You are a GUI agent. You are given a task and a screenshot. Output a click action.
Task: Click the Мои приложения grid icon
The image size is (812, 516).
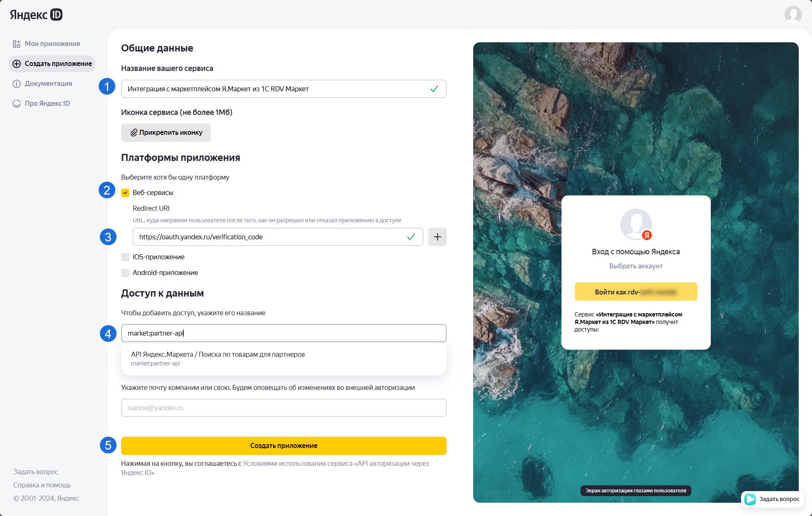(x=17, y=44)
